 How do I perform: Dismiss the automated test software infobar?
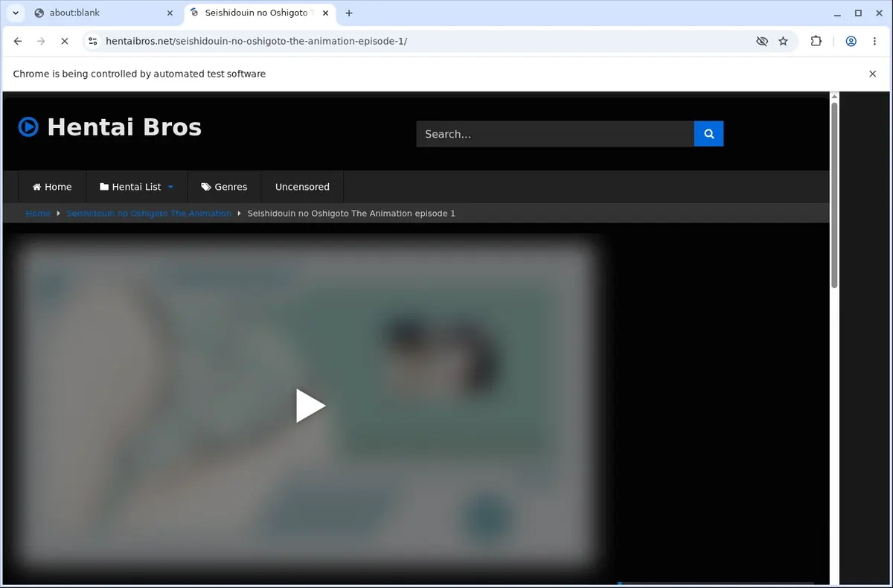pos(873,74)
